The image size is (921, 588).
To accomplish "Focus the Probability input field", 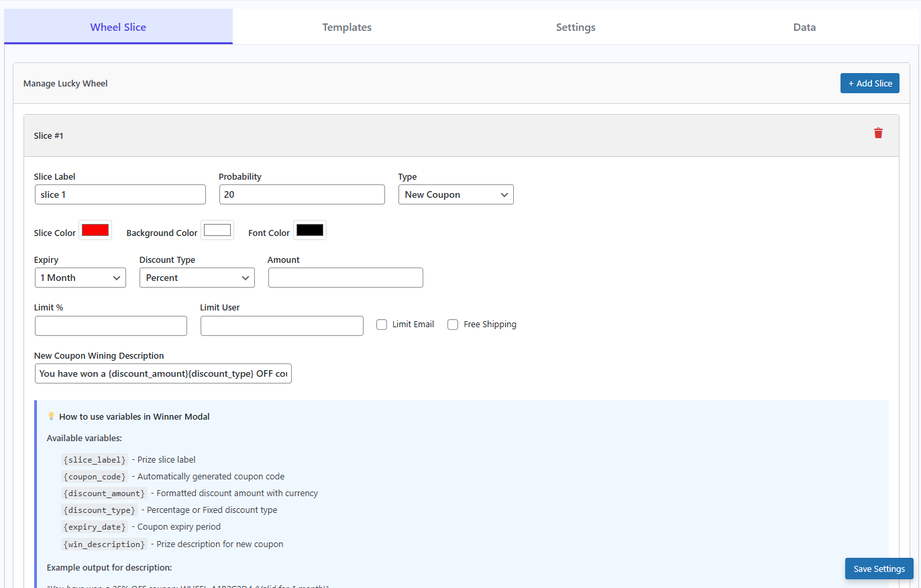I will (x=302, y=194).
